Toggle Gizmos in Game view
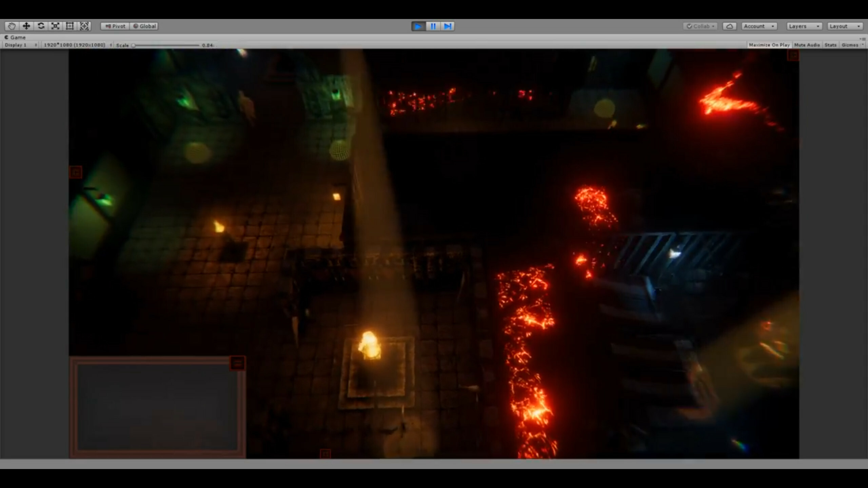The height and width of the screenshot is (488, 868). 850,45
